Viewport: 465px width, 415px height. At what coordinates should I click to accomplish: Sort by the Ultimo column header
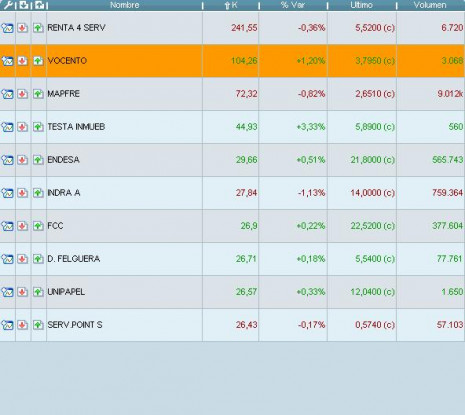click(361, 5)
